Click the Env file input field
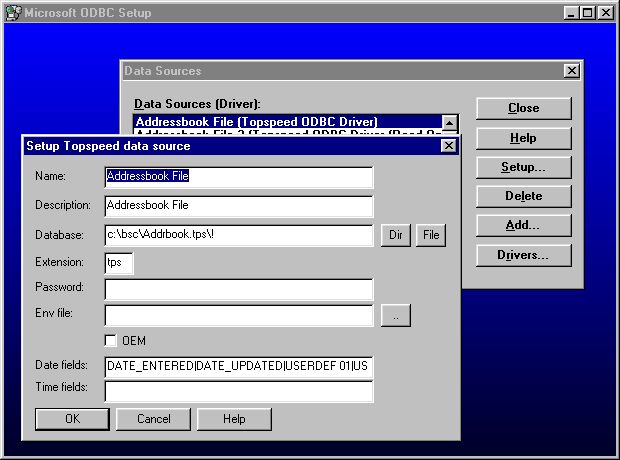 tap(239, 315)
